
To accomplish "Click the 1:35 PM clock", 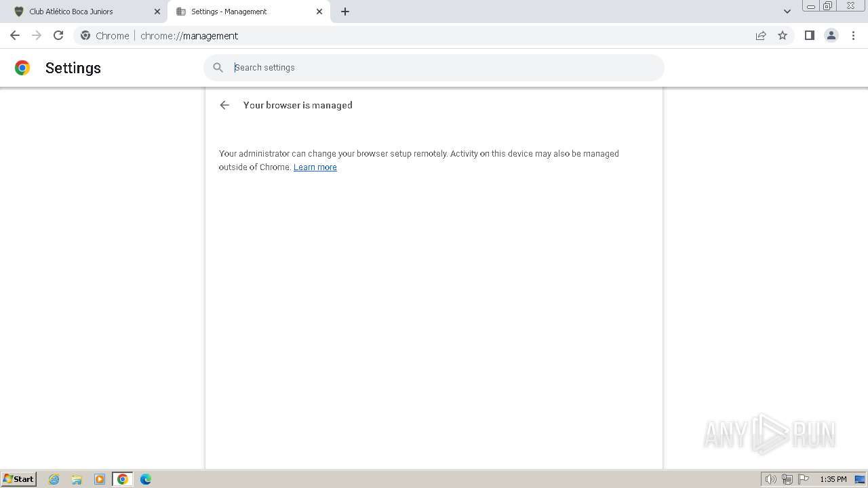I will tap(833, 479).
